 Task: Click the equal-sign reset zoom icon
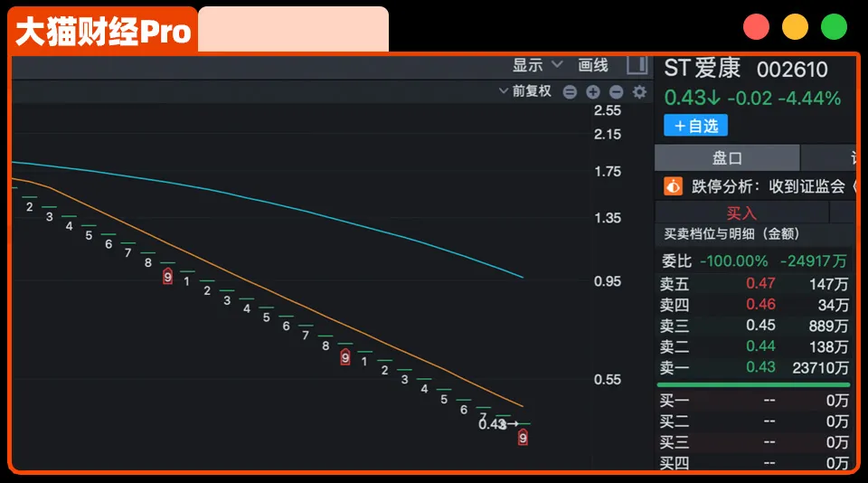[x=570, y=91]
